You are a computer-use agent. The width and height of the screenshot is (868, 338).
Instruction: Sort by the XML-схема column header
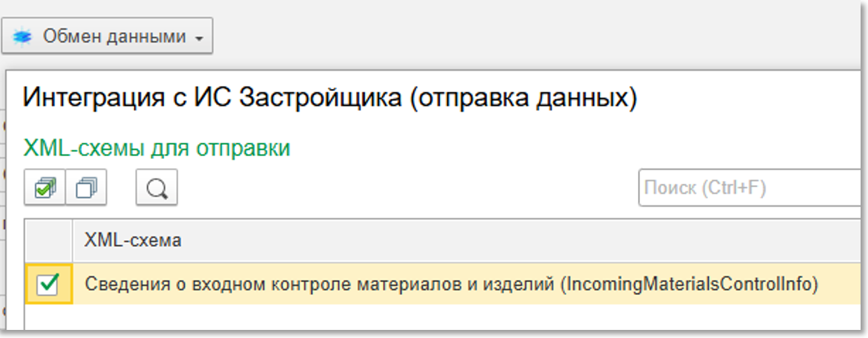pyautogui.click(x=133, y=240)
